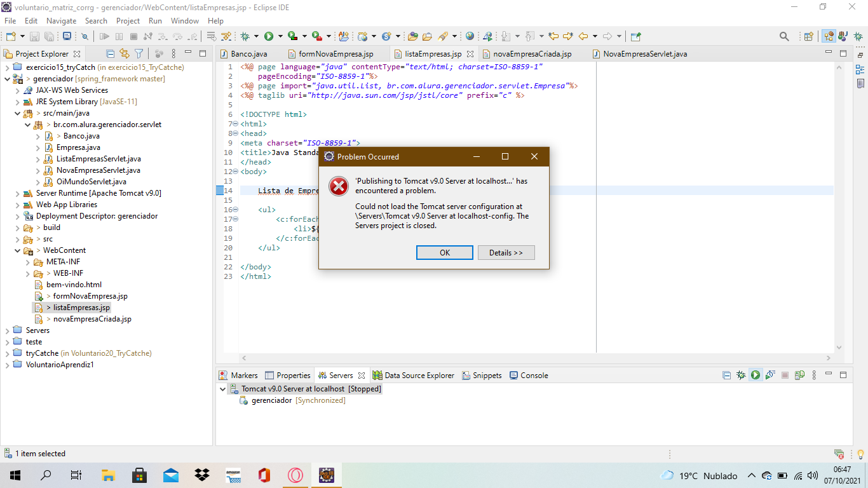Screen dimensions: 868x488
Task: Click the filter funnel icon in Project Explorer
Action: click(x=139, y=54)
